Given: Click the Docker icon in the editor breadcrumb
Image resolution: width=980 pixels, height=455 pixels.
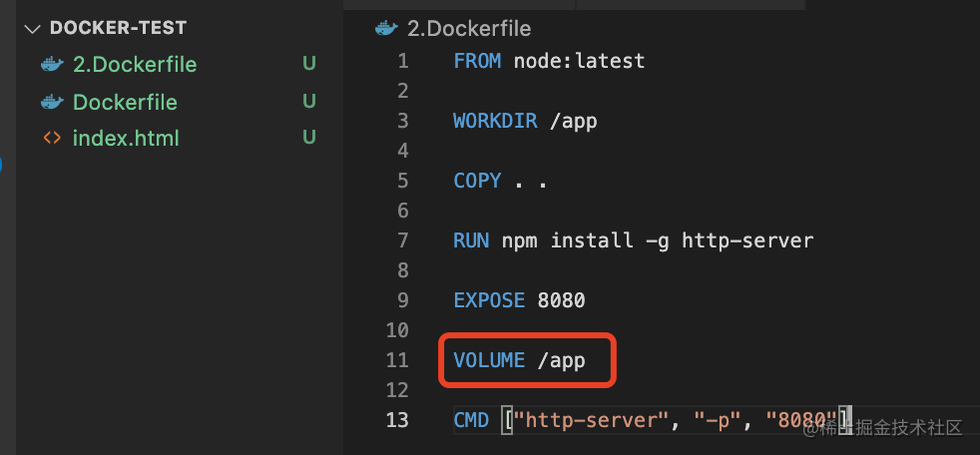Looking at the screenshot, I should click(x=386, y=28).
